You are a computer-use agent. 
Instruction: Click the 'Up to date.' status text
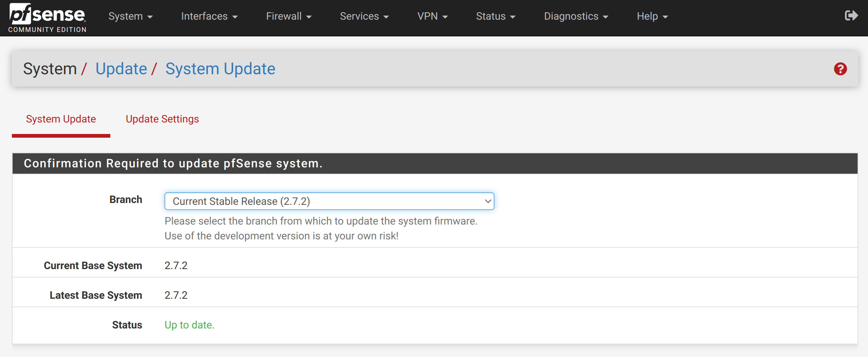[190, 325]
